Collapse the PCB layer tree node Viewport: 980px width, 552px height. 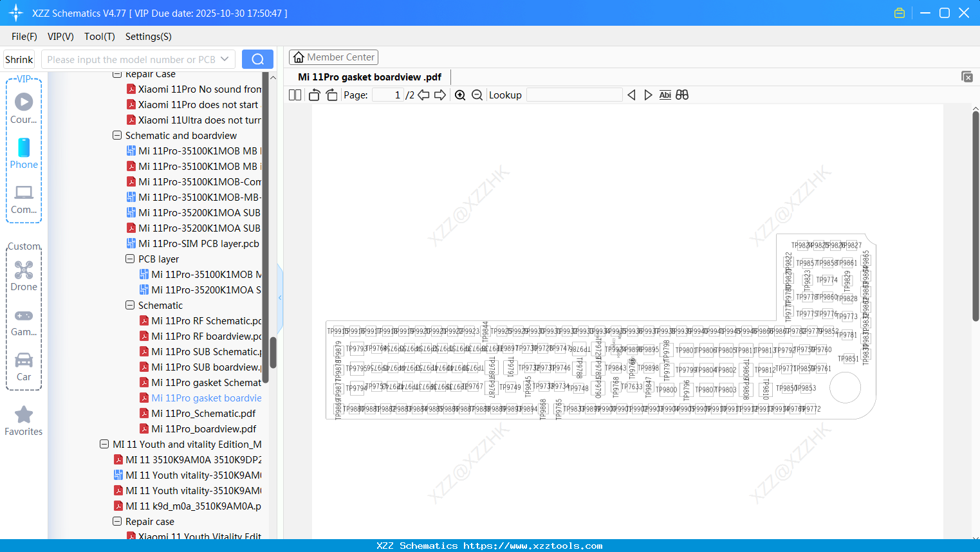click(x=129, y=259)
